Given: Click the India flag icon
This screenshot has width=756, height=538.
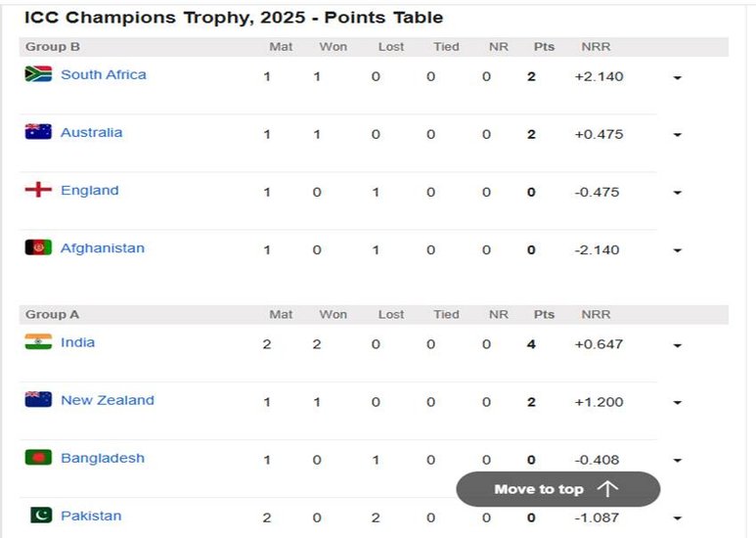Looking at the screenshot, I should (38, 342).
